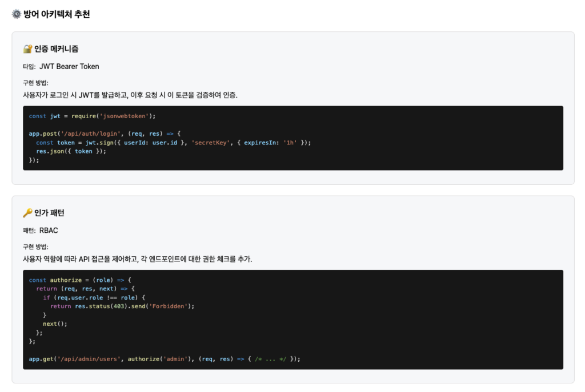Click the const authorize function code line
This screenshot has width=585, height=392.
[x=81, y=280]
